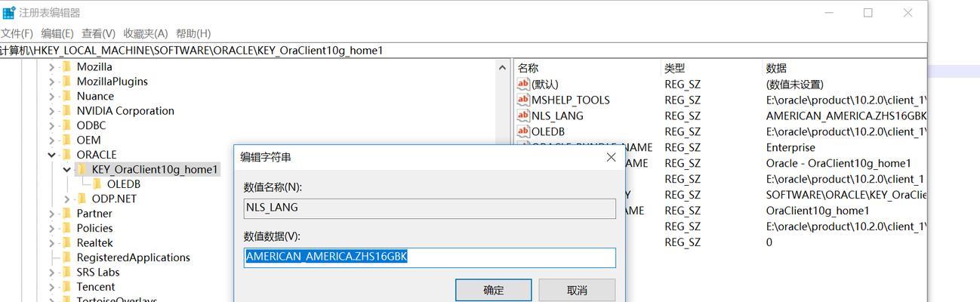Select the Tencent folder icon
The image size is (980, 302).
click(x=66, y=287)
